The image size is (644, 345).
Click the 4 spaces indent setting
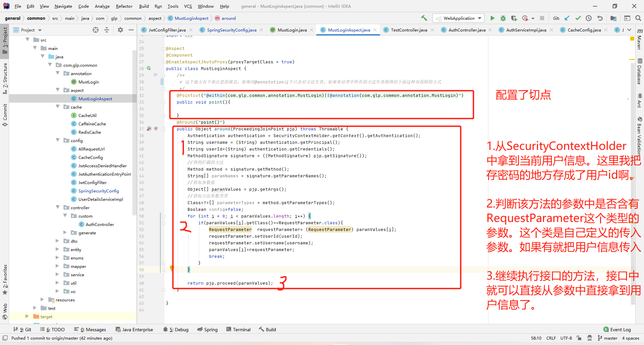631,338
